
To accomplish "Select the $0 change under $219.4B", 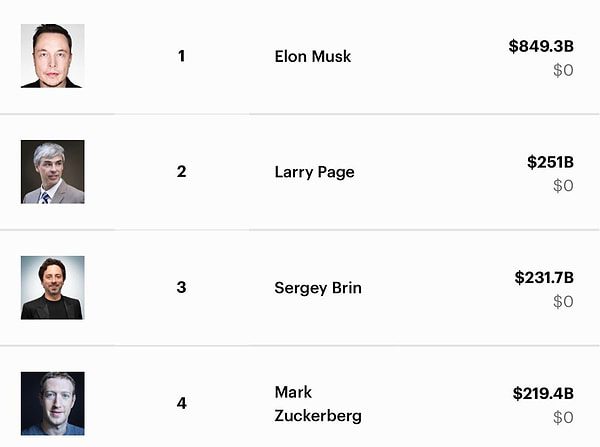I will (563, 417).
